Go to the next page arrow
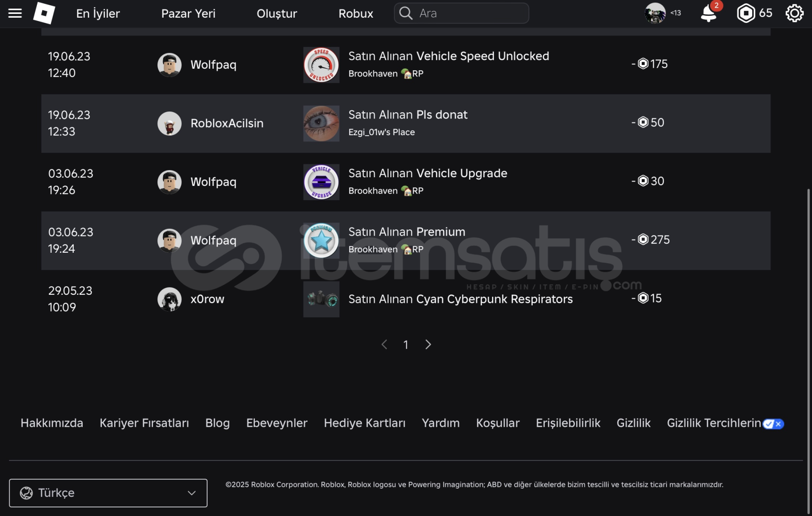 [428, 344]
